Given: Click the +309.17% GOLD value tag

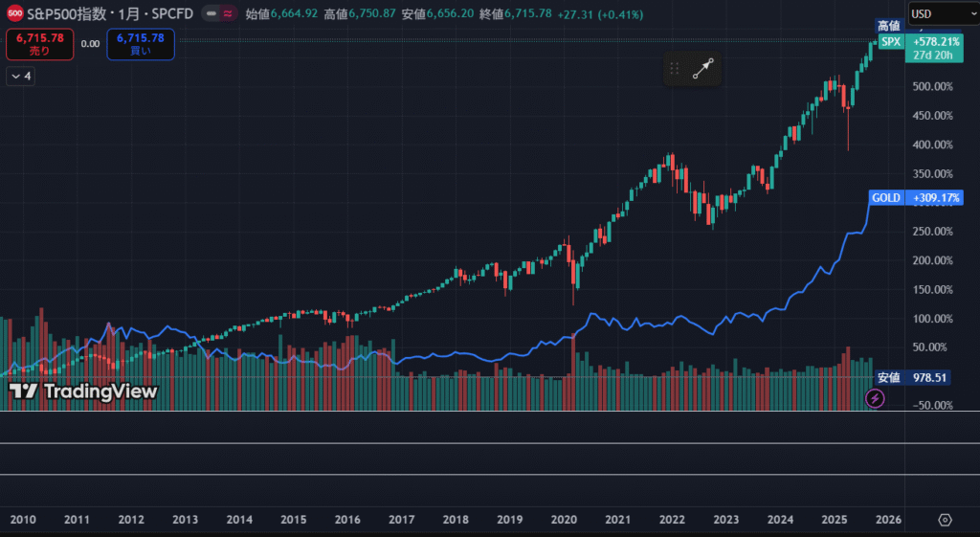Looking at the screenshot, I should pyautogui.click(x=934, y=198).
